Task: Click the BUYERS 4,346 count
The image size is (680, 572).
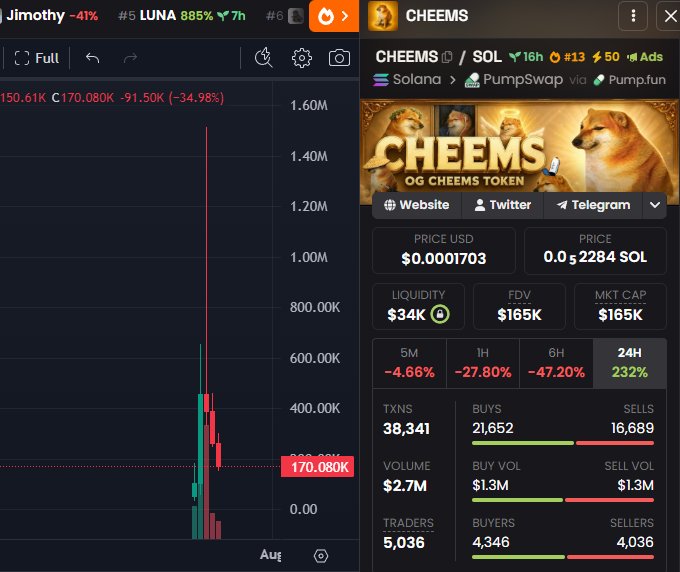Action: [x=491, y=542]
